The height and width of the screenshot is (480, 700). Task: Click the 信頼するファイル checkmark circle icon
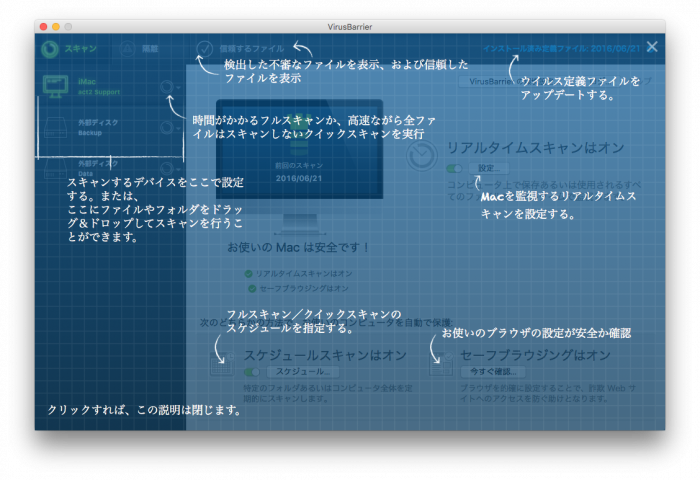tap(205, 49)
